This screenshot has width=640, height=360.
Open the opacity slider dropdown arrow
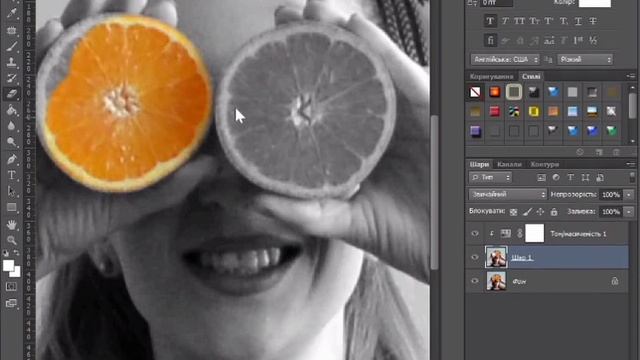[629, 195]
